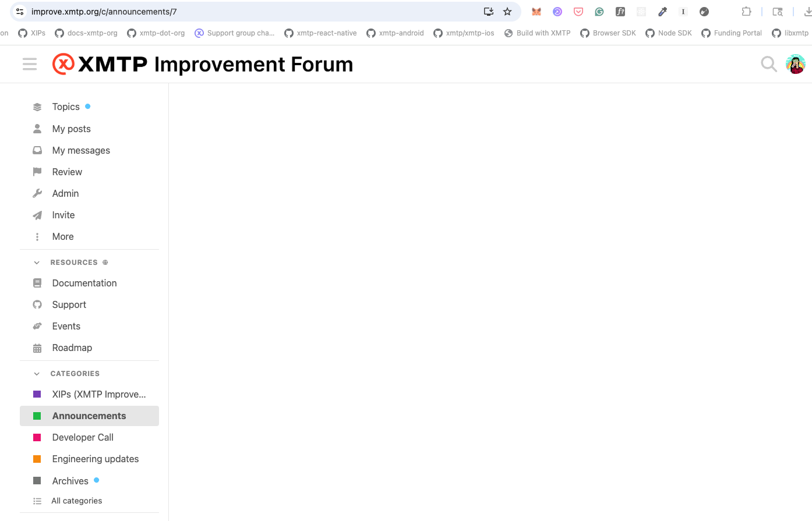Collapse the Resources sidebar section
The height and width of the screenshot is (521, 812).
(37, 263)
